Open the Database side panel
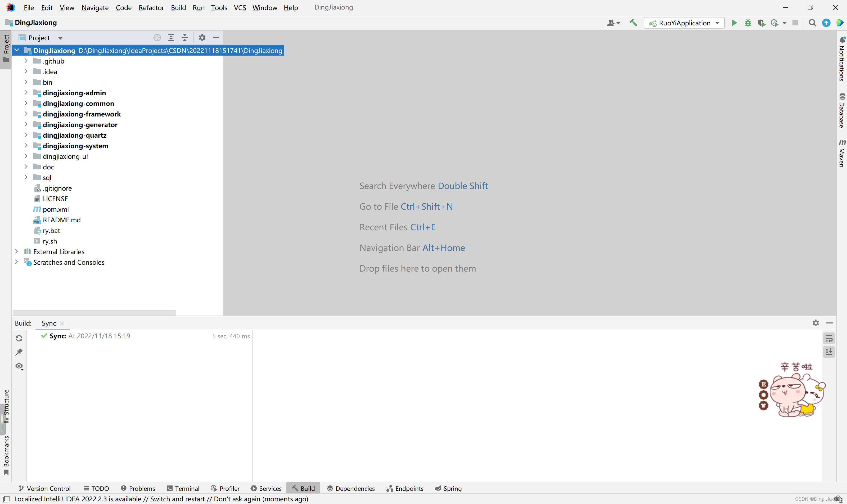 (841, 110)
